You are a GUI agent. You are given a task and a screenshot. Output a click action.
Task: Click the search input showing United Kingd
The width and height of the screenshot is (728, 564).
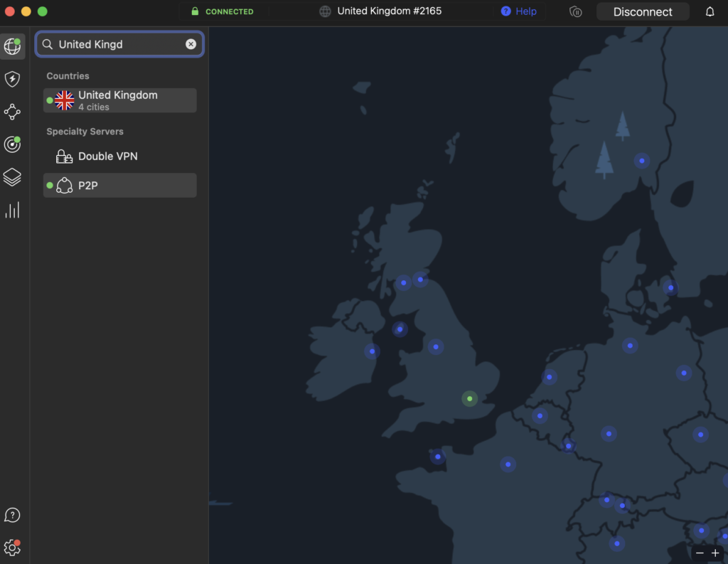(114, 43)
